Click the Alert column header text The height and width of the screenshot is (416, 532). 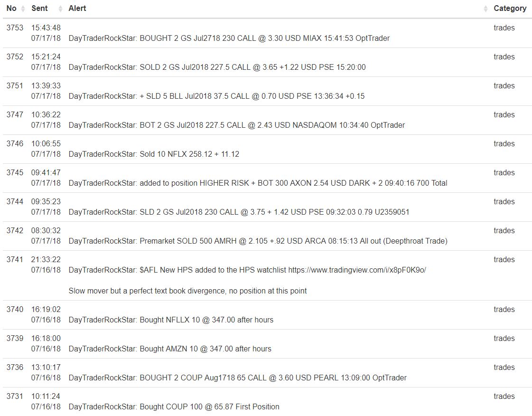(x=77, y=9)
